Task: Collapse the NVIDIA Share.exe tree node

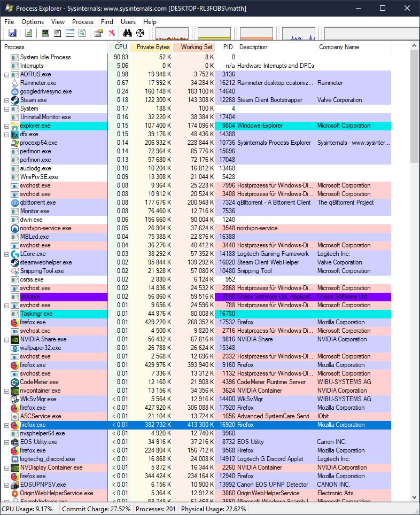Action: (6, 339)
